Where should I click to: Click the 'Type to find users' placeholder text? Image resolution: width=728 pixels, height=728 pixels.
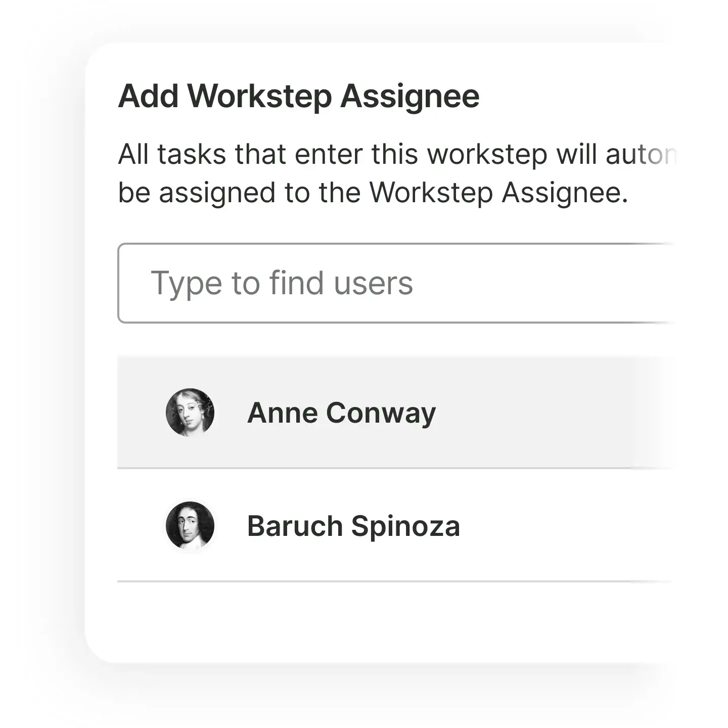pyautogui.click(x=282, y=283)
